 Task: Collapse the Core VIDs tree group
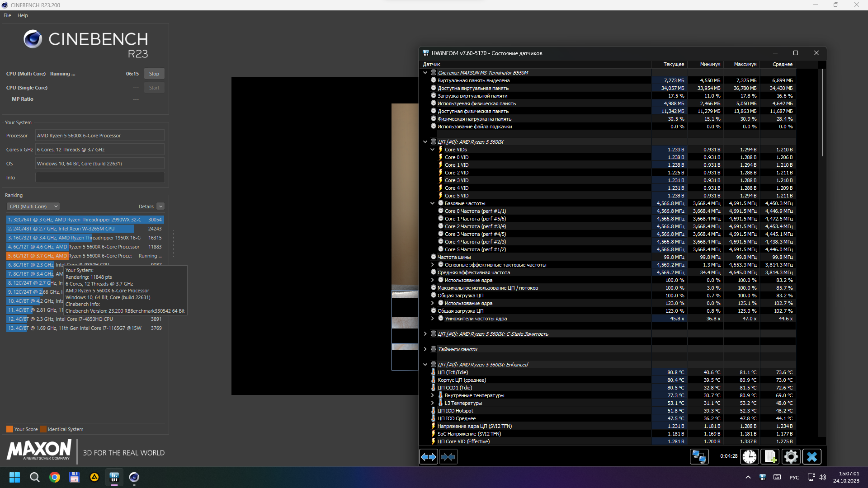(x=432, y=150)
